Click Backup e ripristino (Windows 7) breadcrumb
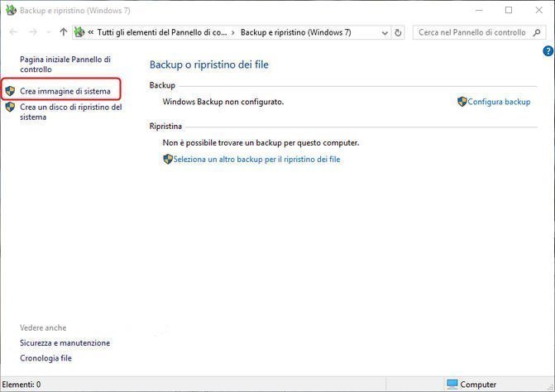 (295, 32)
